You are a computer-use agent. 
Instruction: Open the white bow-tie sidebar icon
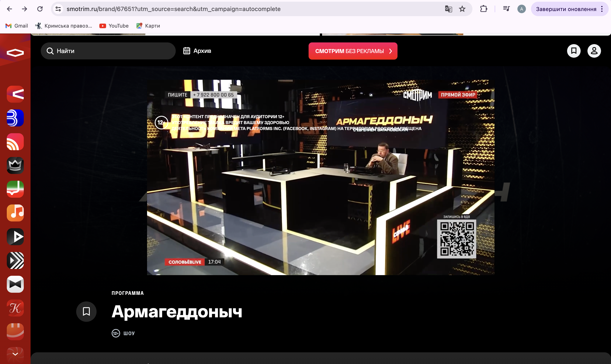tap(15, 284)
